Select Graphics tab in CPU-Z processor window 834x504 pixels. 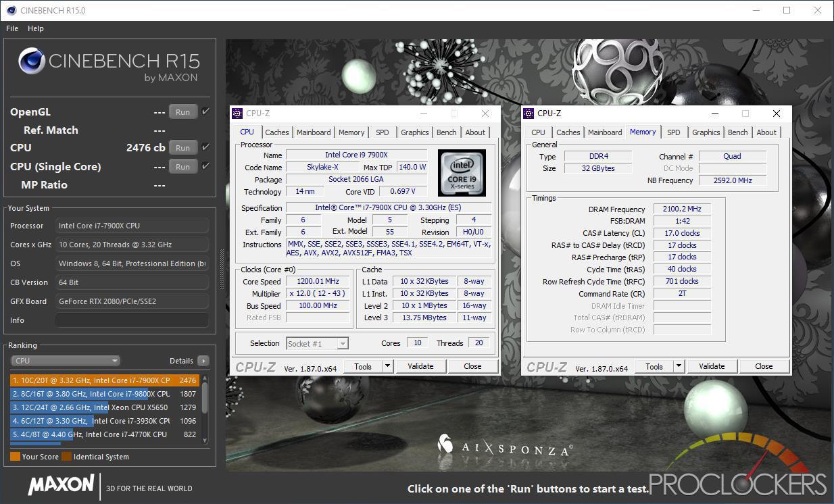(415, 132)
